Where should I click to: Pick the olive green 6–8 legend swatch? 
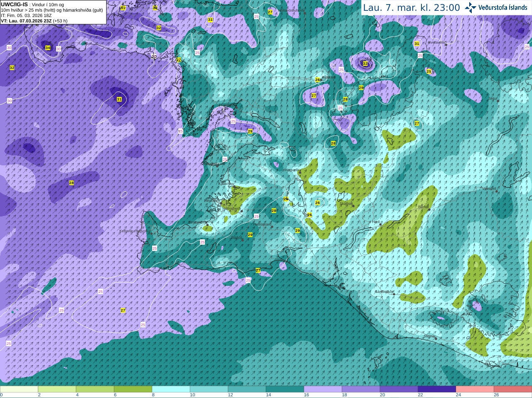133,389
